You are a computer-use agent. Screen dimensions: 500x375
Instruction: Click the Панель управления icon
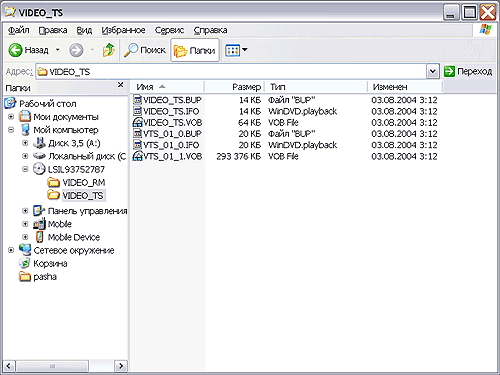39,211
